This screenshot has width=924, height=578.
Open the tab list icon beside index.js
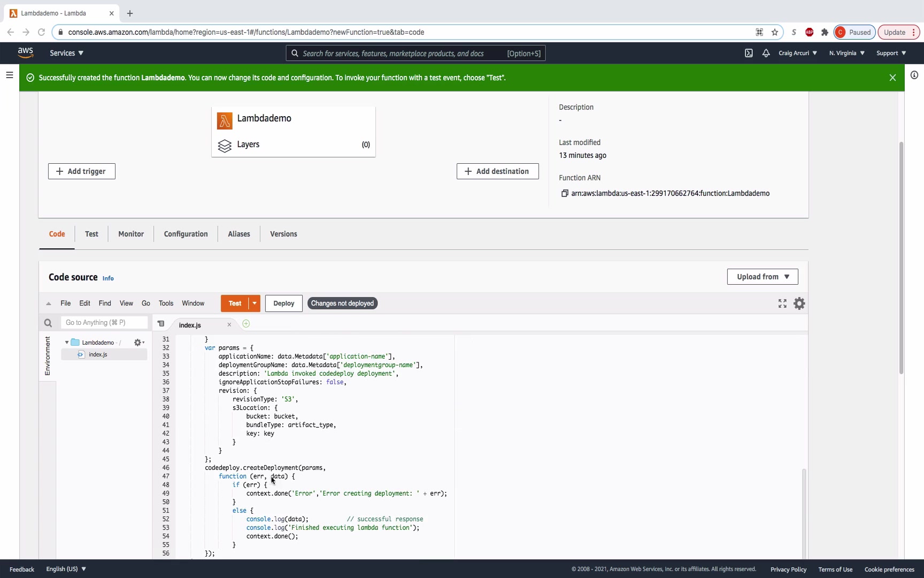click(161, 324)
